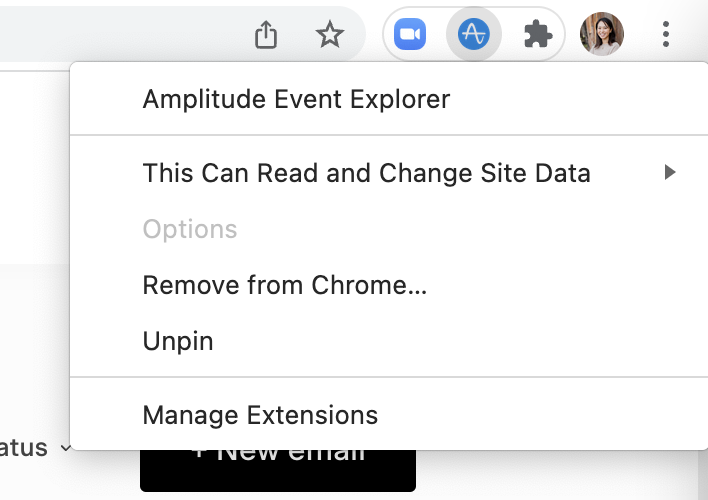Select Amplitude Event Explorer menu entry
This screenshot has width=708, height=500.
[296, 99]
